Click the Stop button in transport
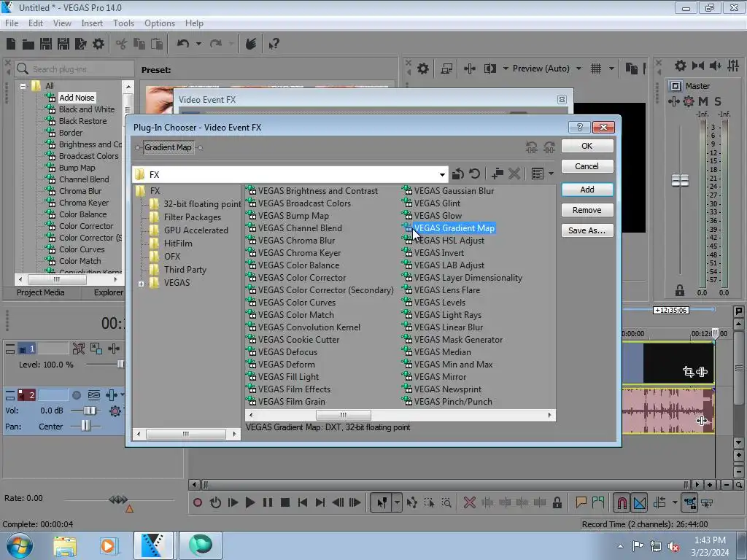Screen dimensions: 747x560 pos(285,502)
